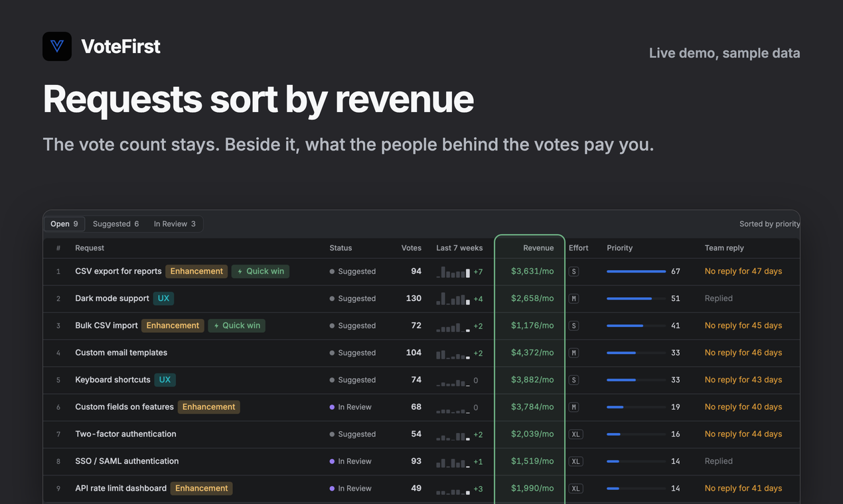Open the CSV export for reports request
The width and height of the screenshot is (843, 504).
click(x=118, y=271)
